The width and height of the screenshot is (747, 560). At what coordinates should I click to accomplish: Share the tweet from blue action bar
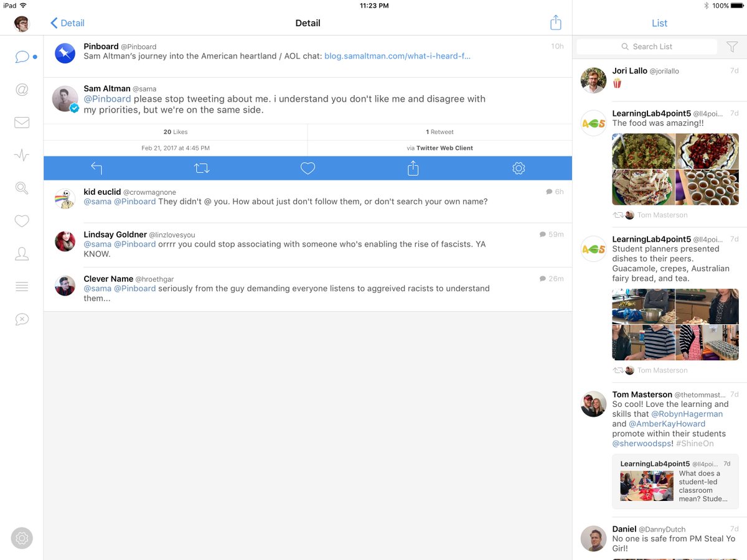pos(413,168)
